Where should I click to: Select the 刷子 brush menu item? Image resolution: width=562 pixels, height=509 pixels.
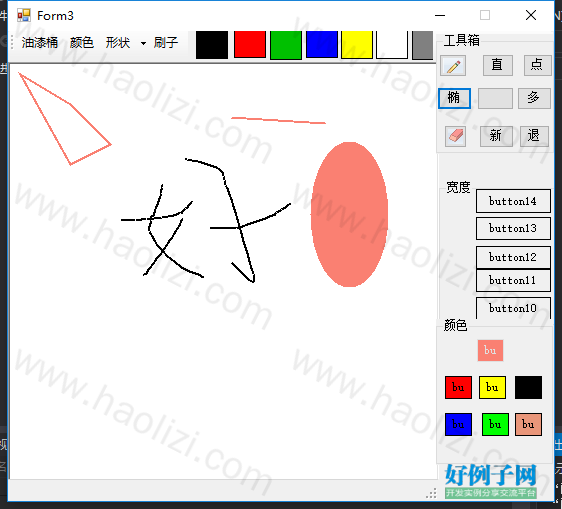166,43
